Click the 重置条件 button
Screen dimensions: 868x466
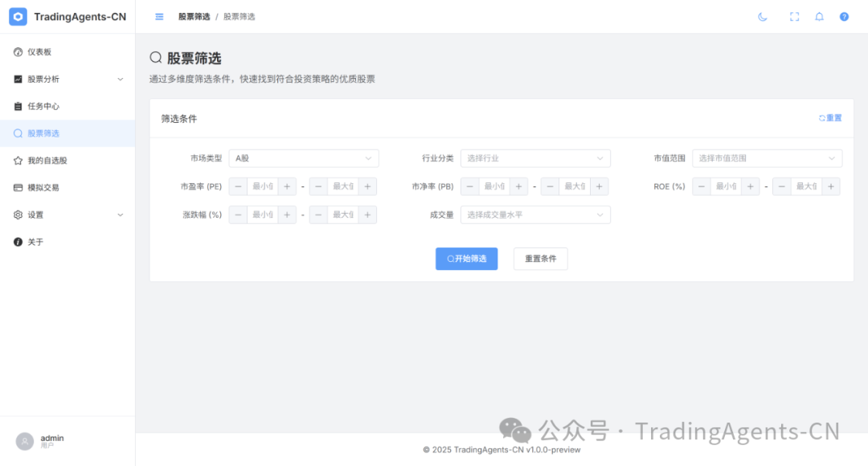[540, 259]
